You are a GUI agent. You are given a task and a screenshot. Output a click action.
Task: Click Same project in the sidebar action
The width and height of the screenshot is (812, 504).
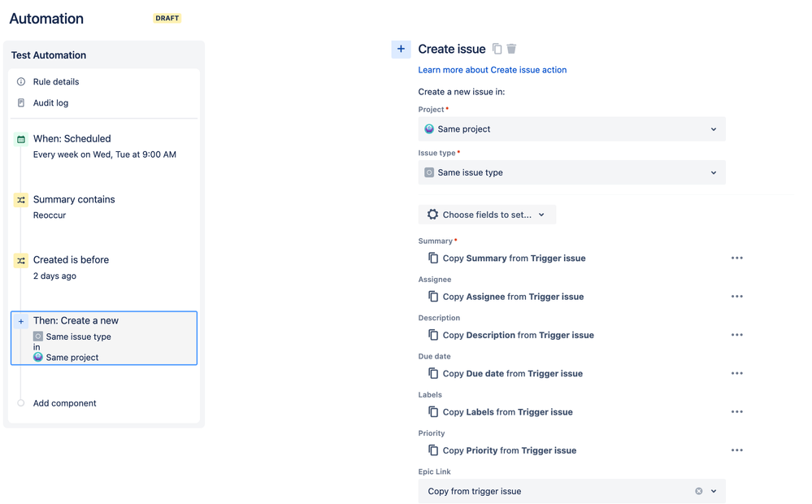[72, 357]
